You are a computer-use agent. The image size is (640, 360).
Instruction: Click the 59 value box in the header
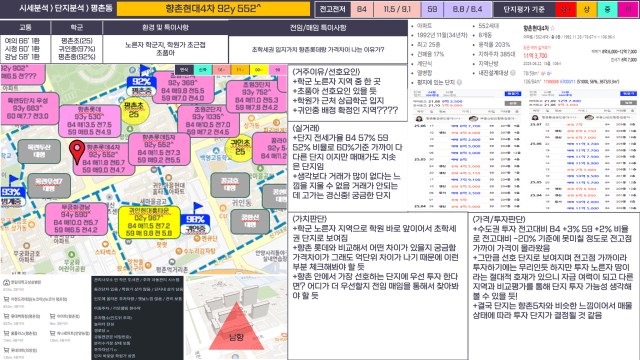(x=432, y=9)
